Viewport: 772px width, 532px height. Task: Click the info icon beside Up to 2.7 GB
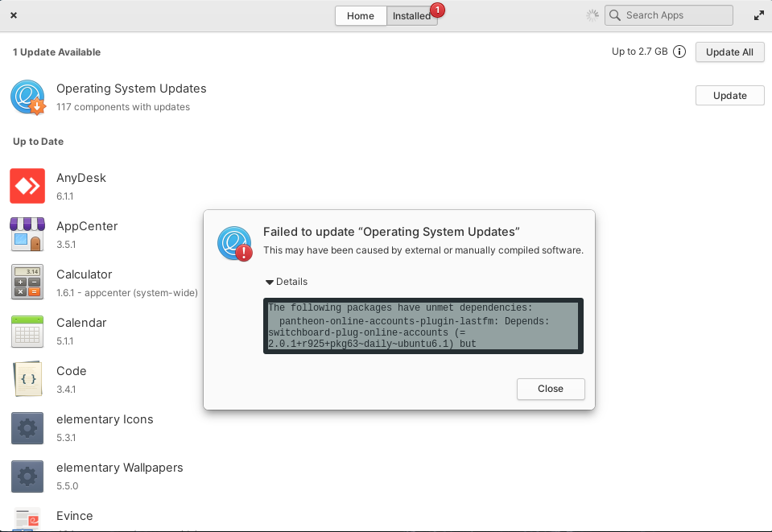click(679, 52)
